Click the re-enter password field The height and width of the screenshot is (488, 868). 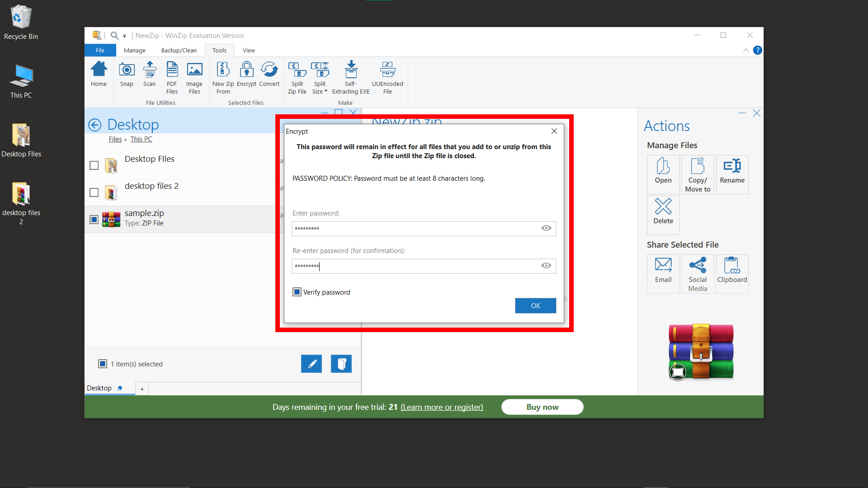pyautogui.click(x=416, y=266)
